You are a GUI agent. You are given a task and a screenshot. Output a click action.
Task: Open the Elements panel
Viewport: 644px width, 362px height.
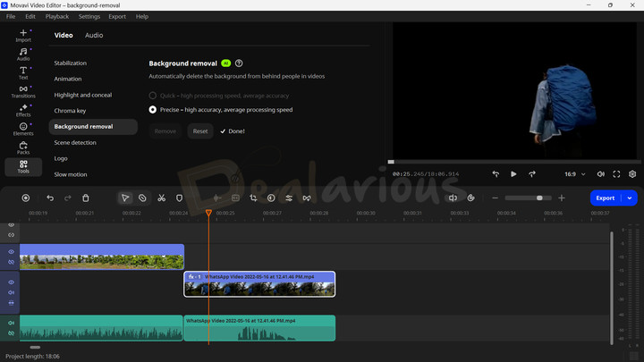[x=23, y=129]
